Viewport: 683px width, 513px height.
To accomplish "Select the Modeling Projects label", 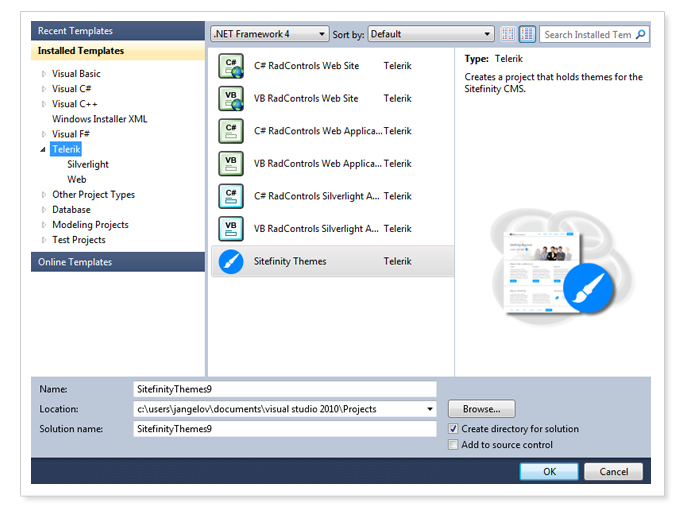I will pyautogui.click(x=90, y=225).
